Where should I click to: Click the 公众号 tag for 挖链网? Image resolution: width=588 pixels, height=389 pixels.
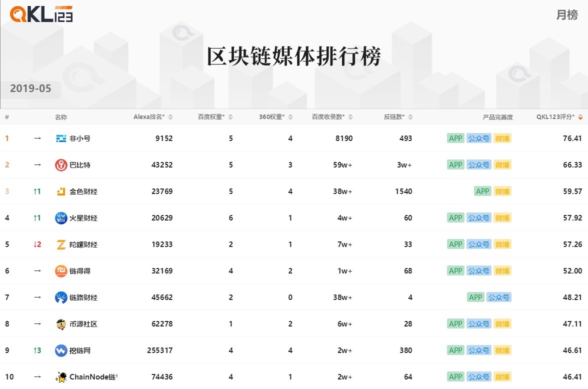click(x=479, y=350)
